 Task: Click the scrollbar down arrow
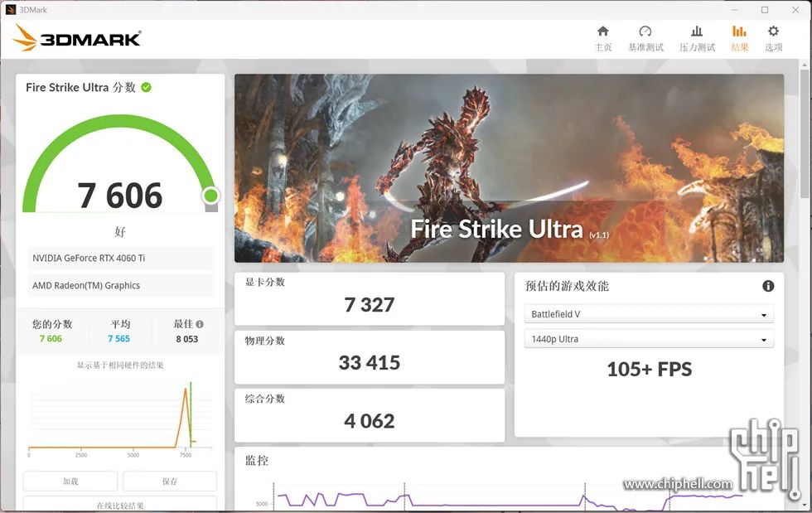pyautogui.click(x=804, y=505)
